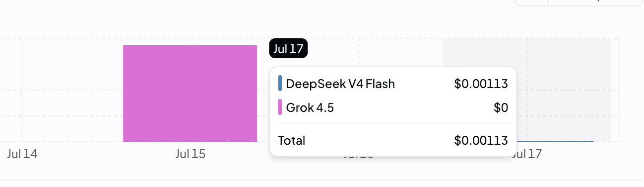Click the DeepSeek V4 Flash label in tooltip
This screenshot has width=644, height=187.
click(x=340, y=84)
